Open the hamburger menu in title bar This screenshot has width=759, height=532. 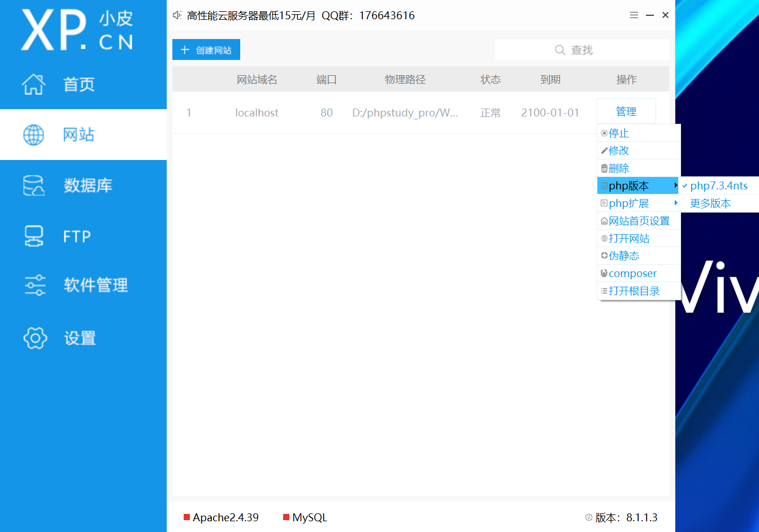click(634, 15)
